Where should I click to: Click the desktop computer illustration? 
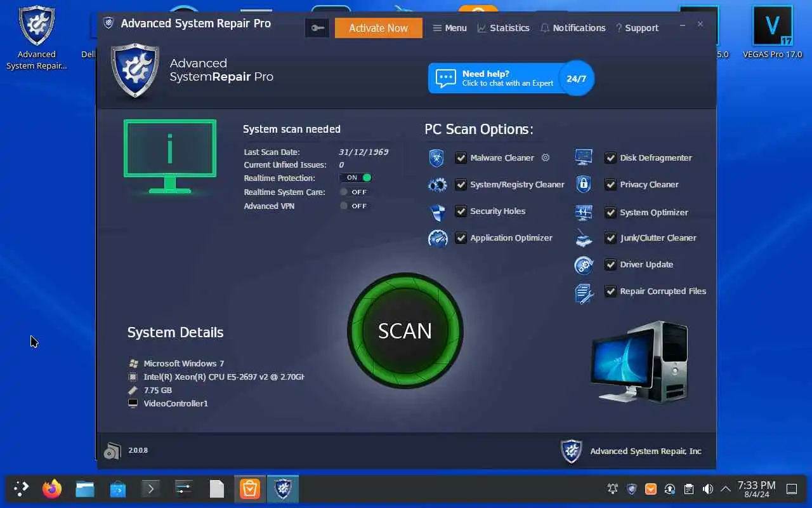pos(639,363)
